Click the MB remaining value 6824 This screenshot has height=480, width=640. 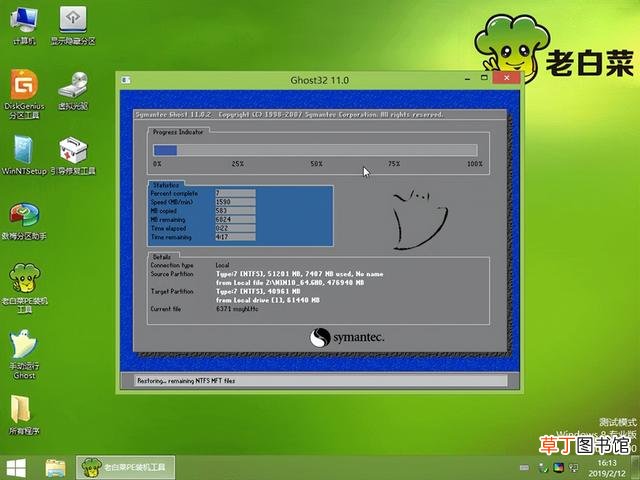235,219
